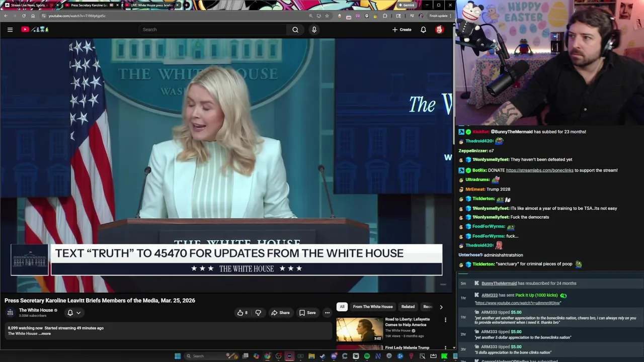Go to YouTube home via logo
Image resolution: width=644 pixels, height=362 pixels.
click(35, 30)
